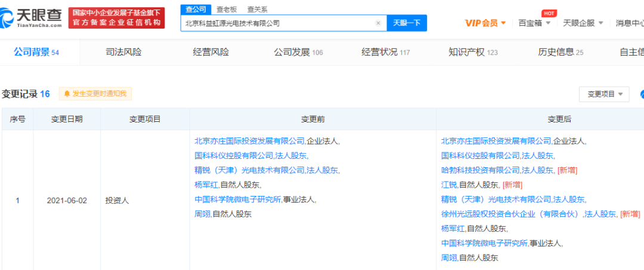Open 北京亦庄国际投资发展有限公司 in 变更前 column
Screen dimensions: 644x270
[x=249, y=141]
